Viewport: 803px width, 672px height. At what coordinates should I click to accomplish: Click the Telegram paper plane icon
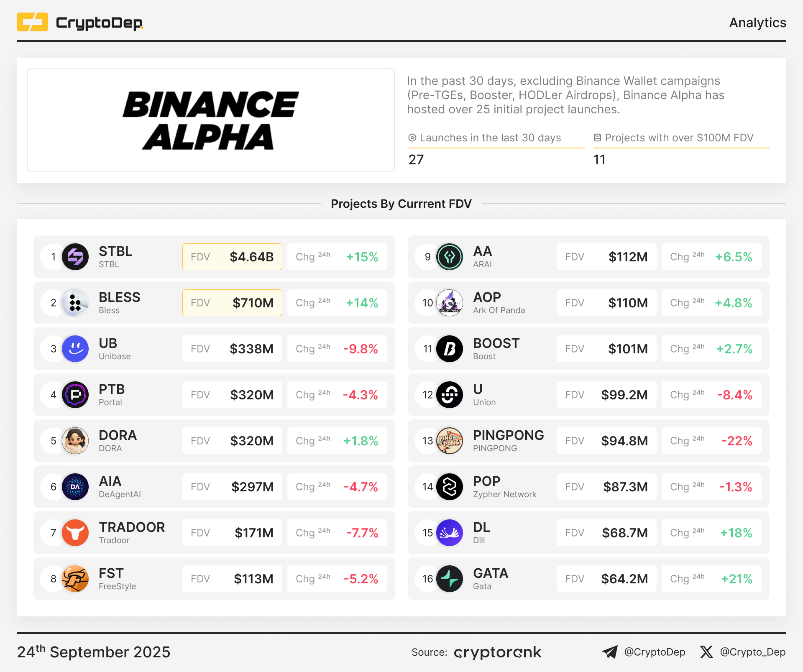tap(610, 652)
